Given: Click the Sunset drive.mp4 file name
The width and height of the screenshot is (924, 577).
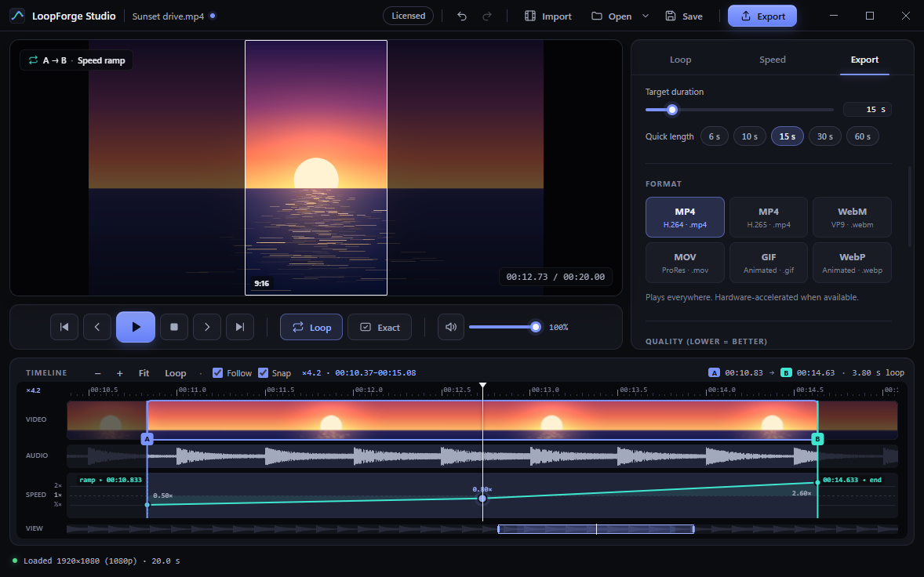Looking at the screenshot, I should pyautogui.click(x=168, y=16).
